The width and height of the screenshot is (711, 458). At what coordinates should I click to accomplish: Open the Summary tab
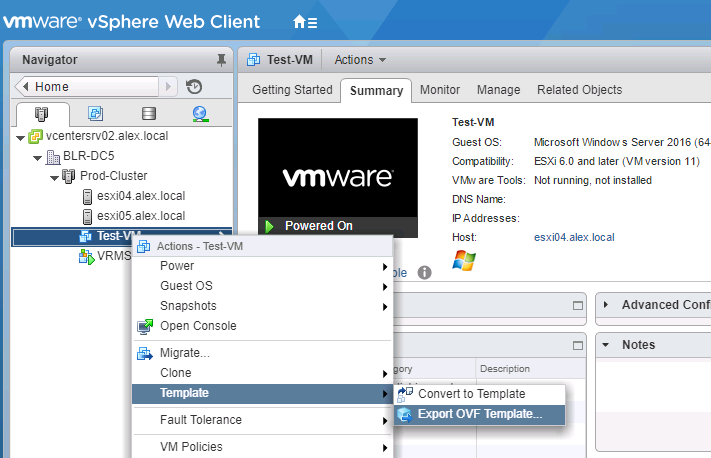tap(376, 91)
